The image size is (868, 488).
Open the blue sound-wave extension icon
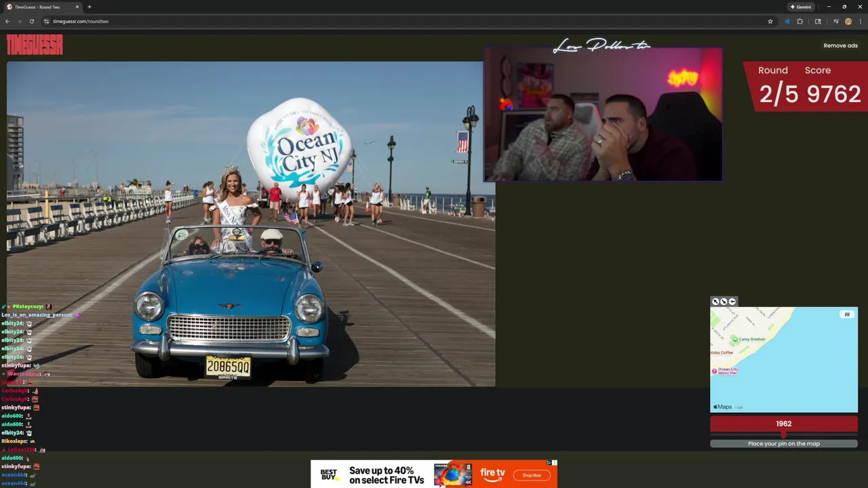787,21
